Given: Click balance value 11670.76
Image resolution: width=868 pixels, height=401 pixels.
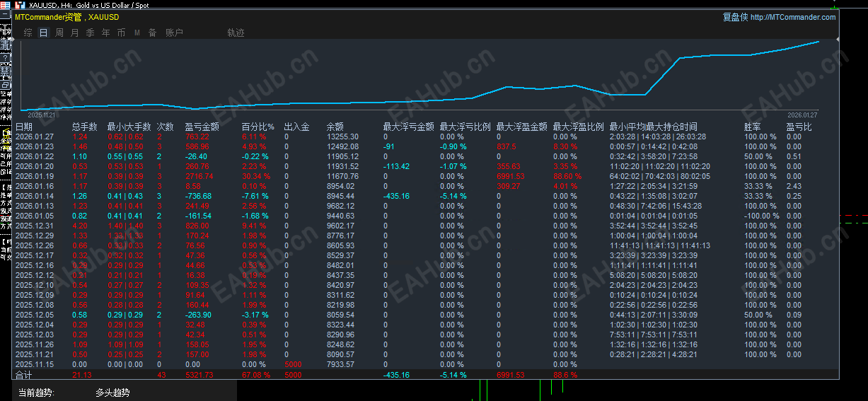Looking at the screenshot, I should [342, 176].
